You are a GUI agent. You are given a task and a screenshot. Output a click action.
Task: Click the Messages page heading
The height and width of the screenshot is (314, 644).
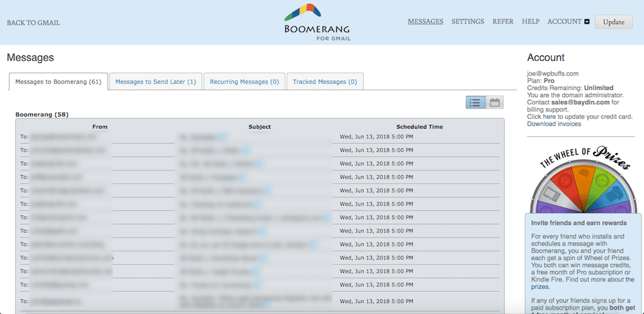click(x=30, y=57)
